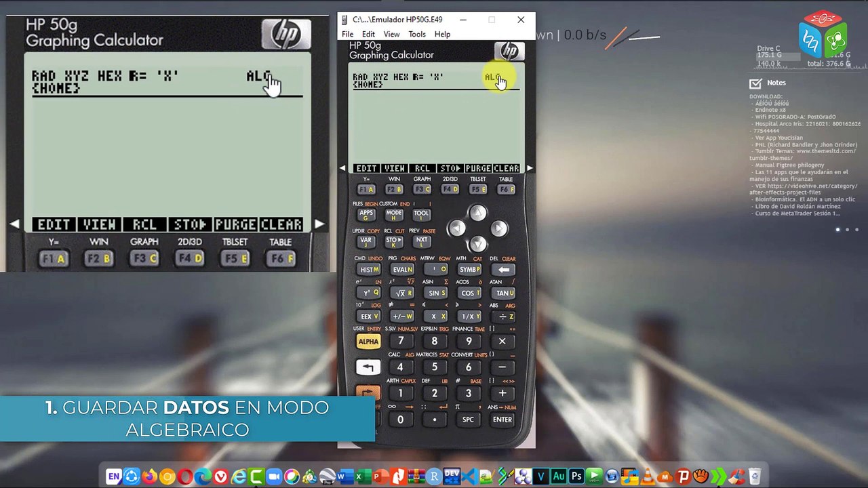Click the SIN S key
868x488 pixels.
point(437,293)
